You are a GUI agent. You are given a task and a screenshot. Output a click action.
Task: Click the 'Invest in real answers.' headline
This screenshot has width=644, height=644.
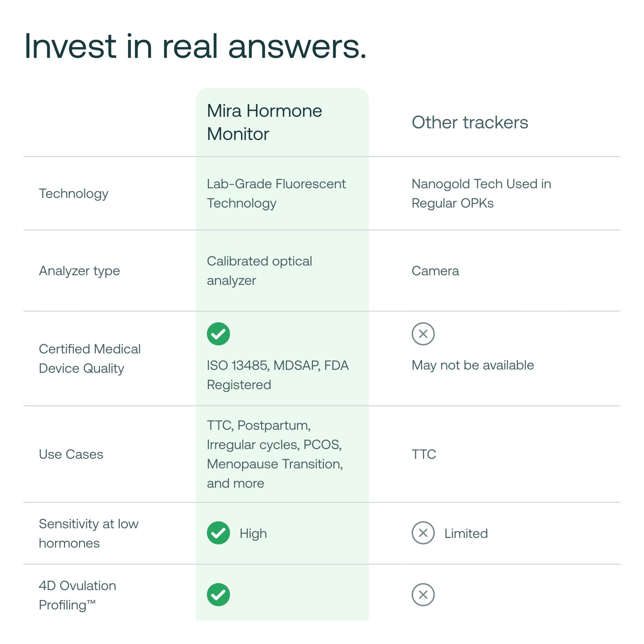(x=195, y=47)
